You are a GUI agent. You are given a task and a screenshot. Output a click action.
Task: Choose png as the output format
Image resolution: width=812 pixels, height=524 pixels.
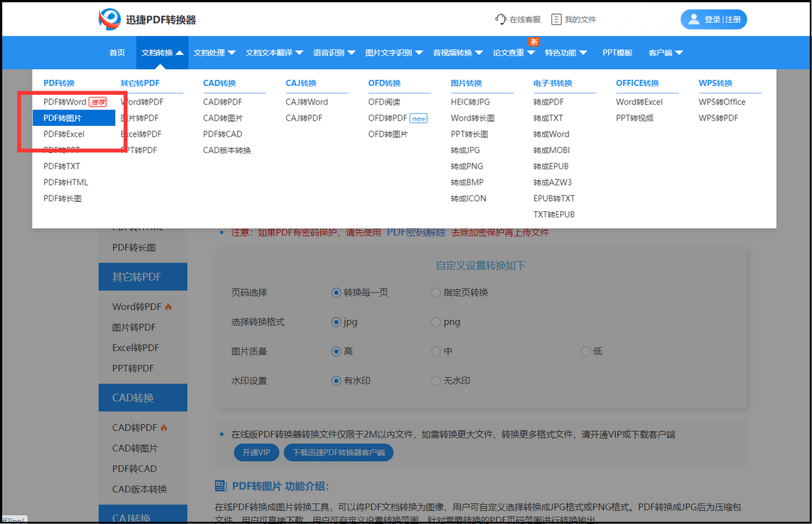[x=436, y=322]
